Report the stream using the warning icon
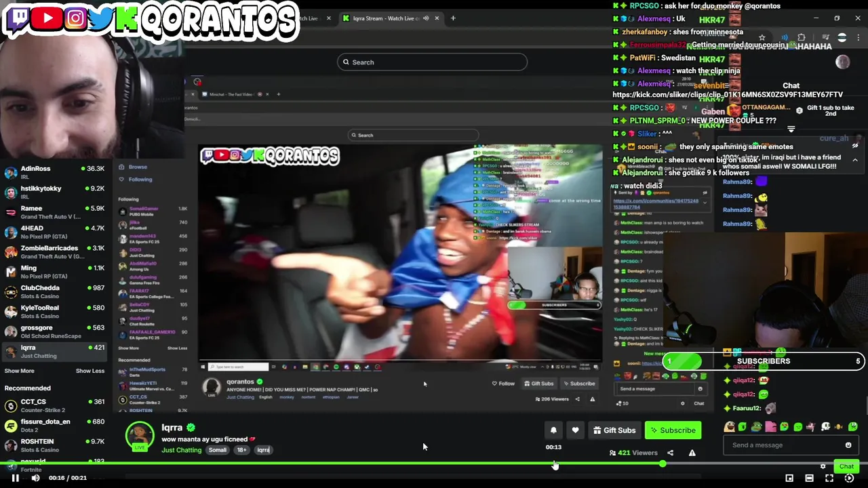This screenshot has height=488, width=868. pyautogui.click(x=692, y=453)
